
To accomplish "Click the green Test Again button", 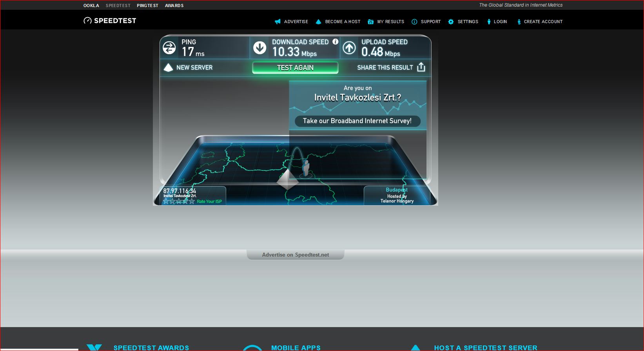I will point(295,67).
